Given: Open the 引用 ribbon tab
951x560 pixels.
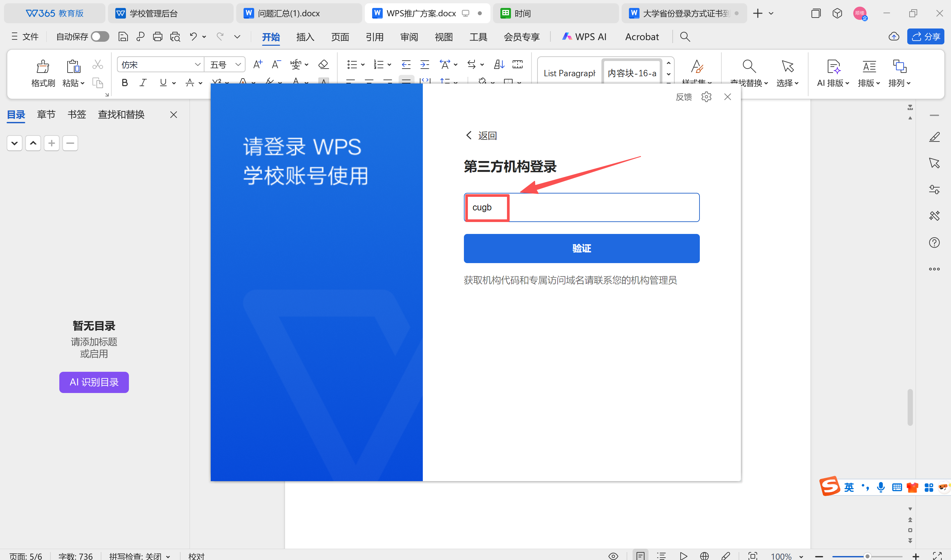Looking at the screenshot, I should click(375, 36).
